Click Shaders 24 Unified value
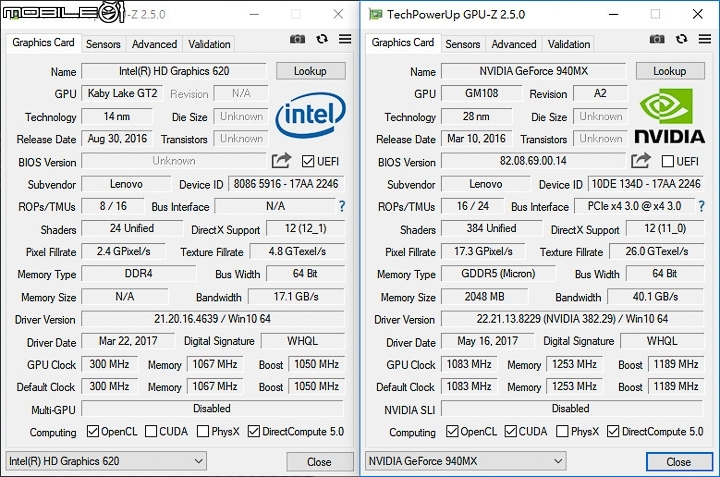The image size is (720, 477). 132,229
